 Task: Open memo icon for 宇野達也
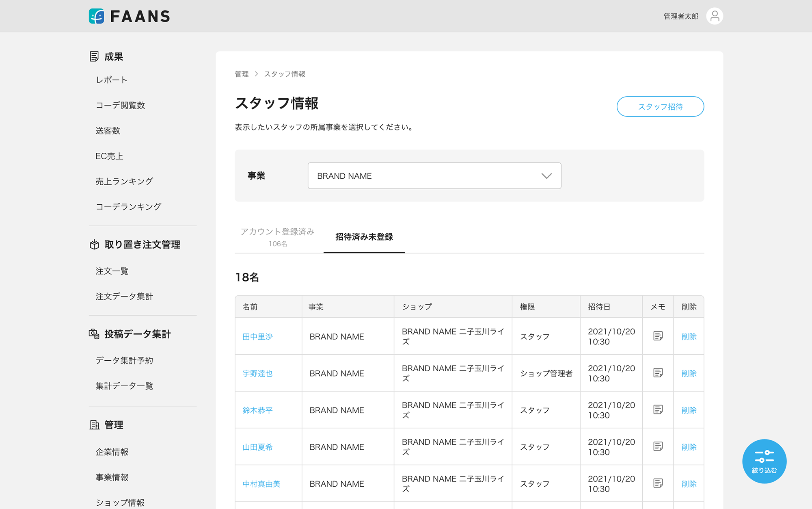tap(658, 373)
